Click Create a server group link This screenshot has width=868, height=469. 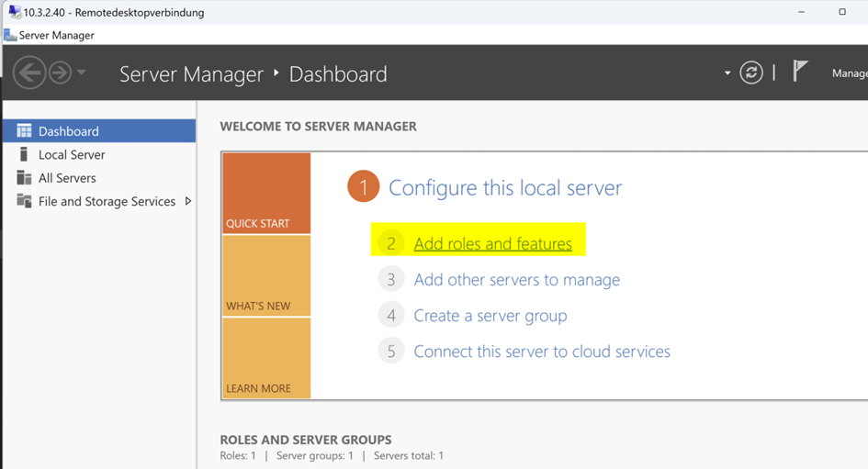(x=490, y=316)
